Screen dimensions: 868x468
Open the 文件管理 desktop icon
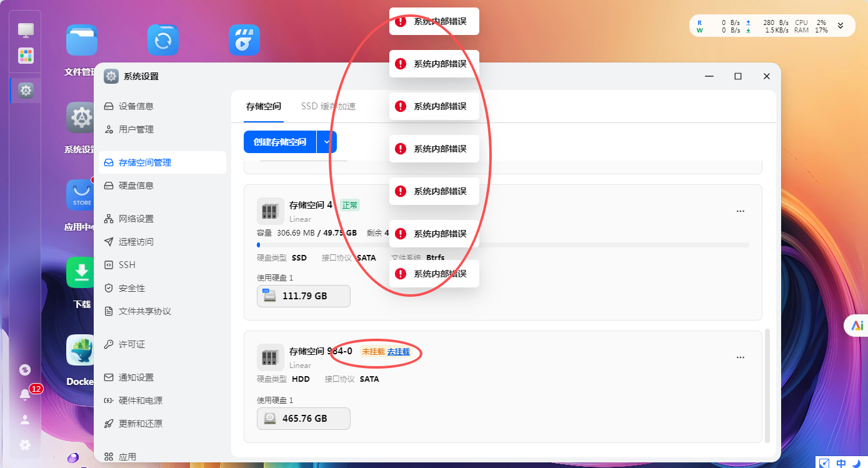click(82, 40)
